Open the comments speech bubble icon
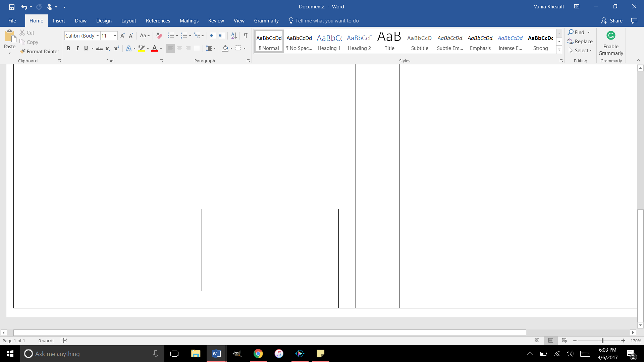 [634, 21]
